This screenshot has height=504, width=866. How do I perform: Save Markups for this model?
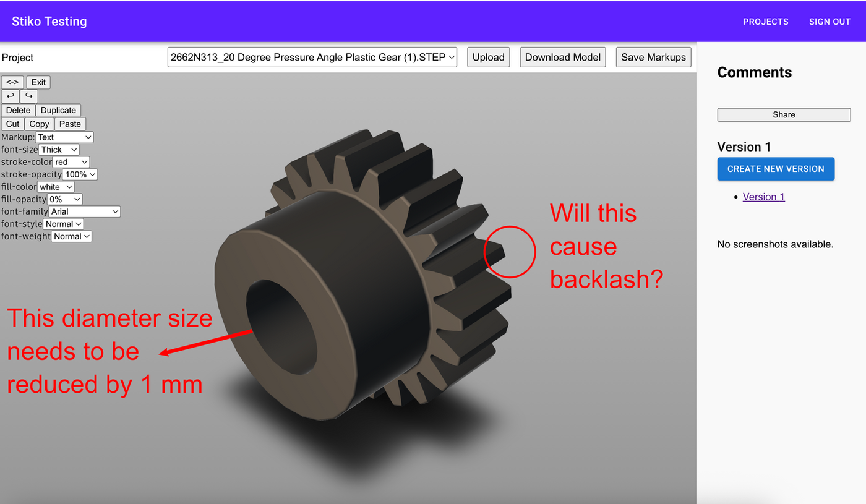[x=653, y=57]
